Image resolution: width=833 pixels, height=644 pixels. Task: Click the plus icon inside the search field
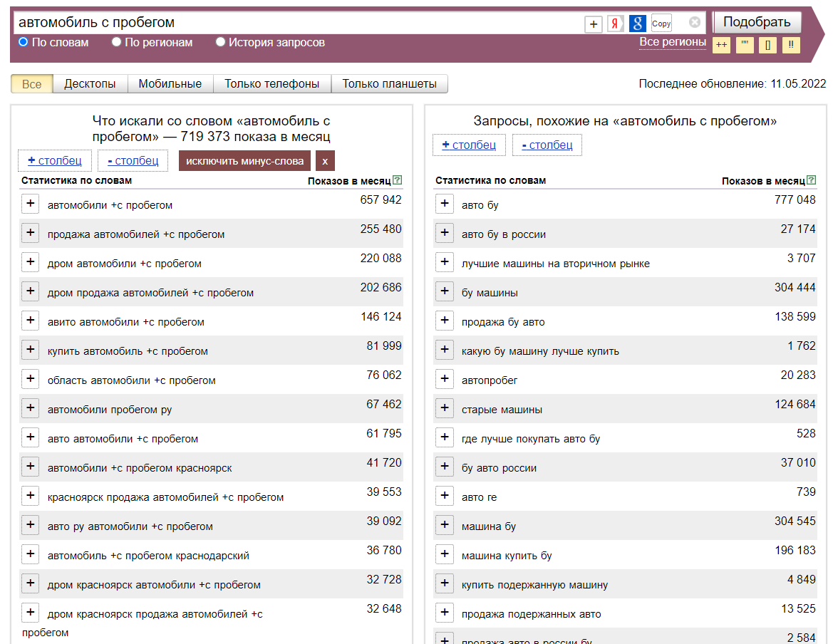pyautogui.click(x=593, y=24)
